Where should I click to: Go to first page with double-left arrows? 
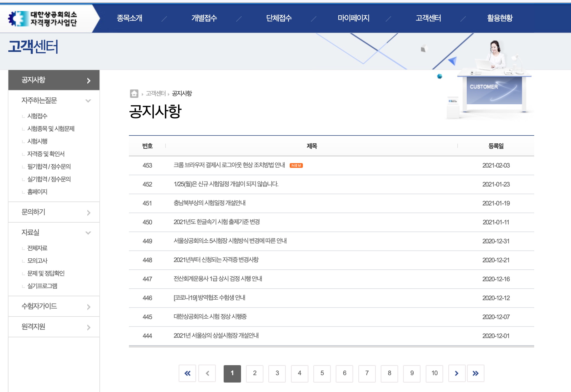pos(187,373)
